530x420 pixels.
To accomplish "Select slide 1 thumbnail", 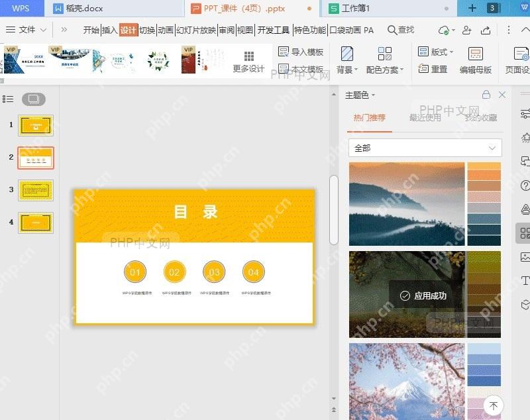I will tap(36, 125).
